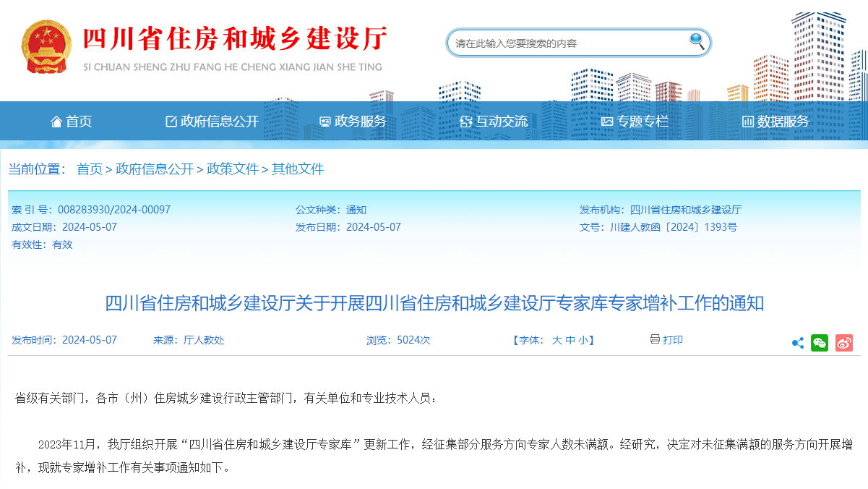Viewport: 868px width, 489px height.
Task: Select the 首页 menu item
Action: click(80, 121)
